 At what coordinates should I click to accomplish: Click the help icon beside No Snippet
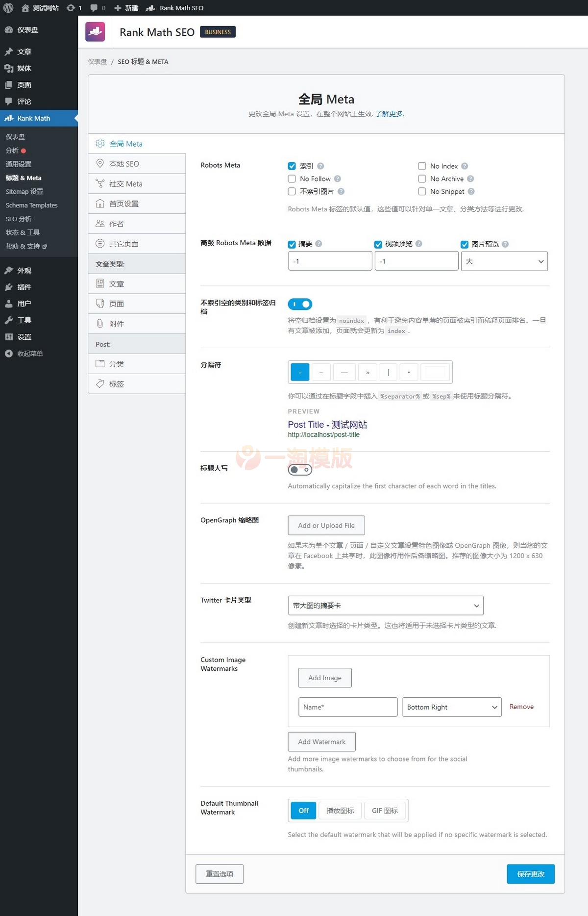point(471,192)
